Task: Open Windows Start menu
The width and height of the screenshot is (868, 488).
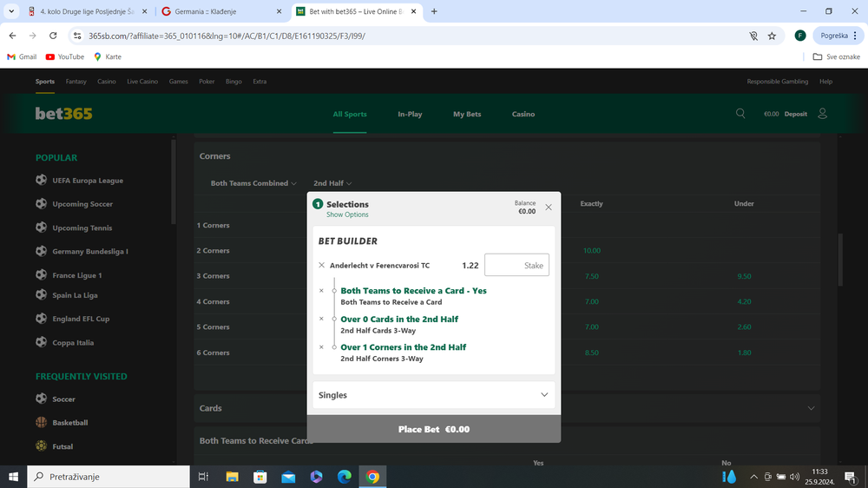Action: 13,477
